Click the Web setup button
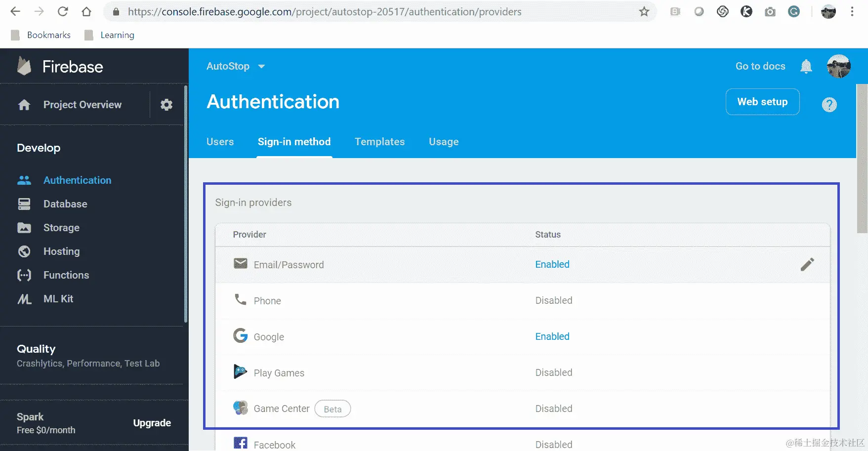 coord(762,102)
